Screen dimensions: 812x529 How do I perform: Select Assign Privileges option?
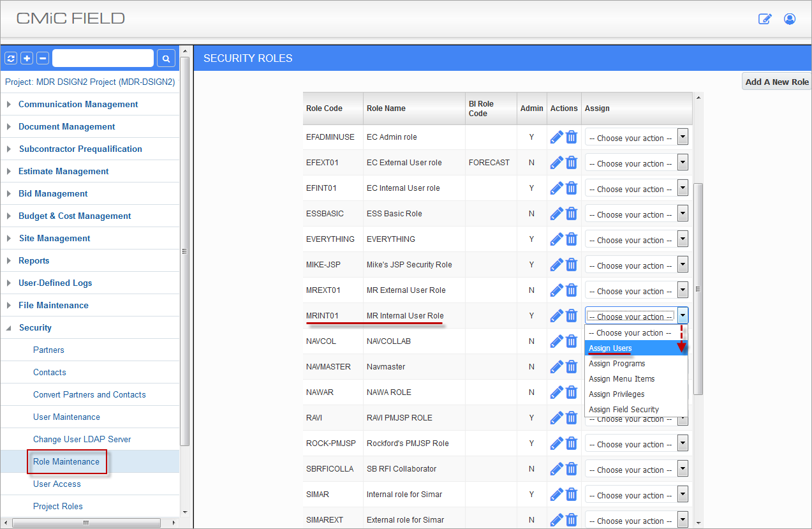click(636, 394)
